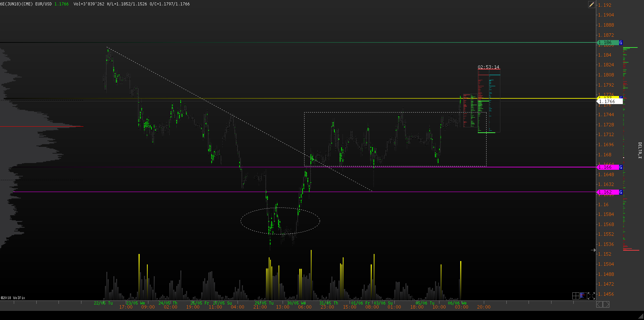Click the 29/05 Tu date on time axis

[264, 303]
